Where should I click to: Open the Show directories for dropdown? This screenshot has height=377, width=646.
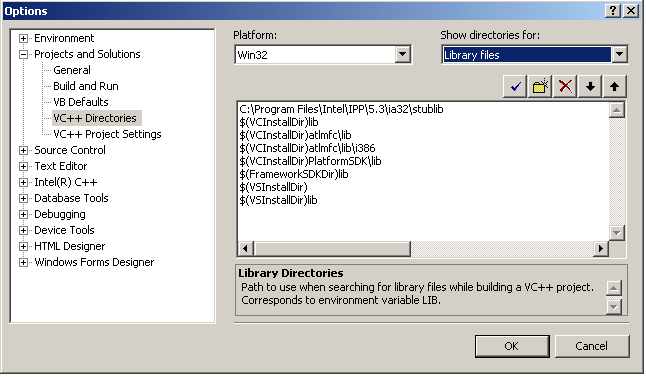point(619,54)
